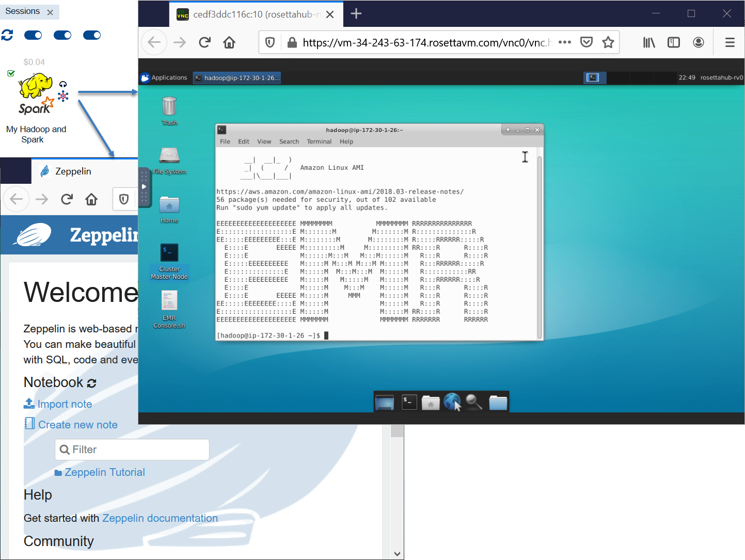Open home page in VNC browser window
The height and width of the screenshot is (560, 745).
click(x=229, y=42)
